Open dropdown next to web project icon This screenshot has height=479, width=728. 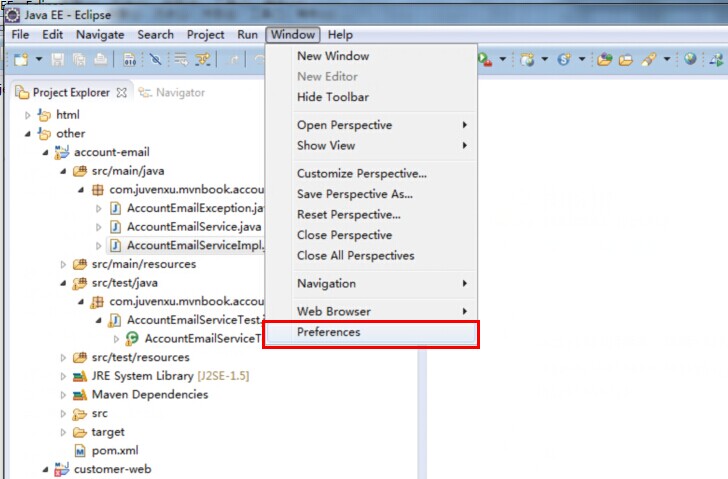point(544,59)
